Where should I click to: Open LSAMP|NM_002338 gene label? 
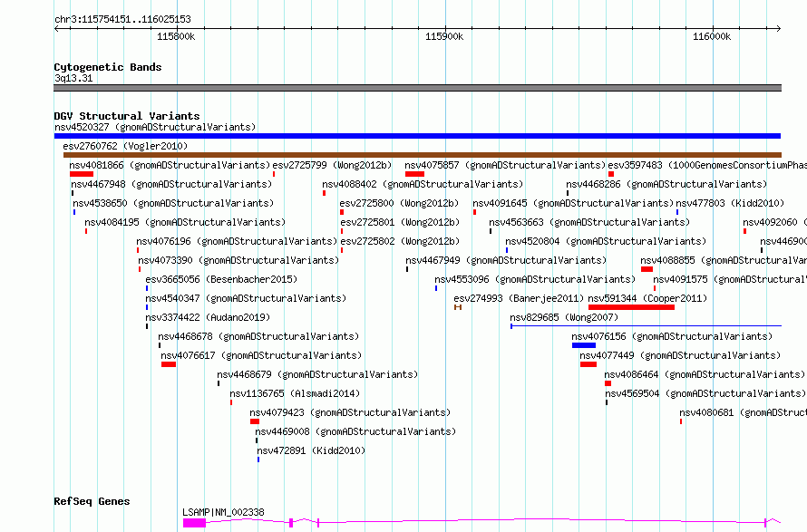pos(223,512)
